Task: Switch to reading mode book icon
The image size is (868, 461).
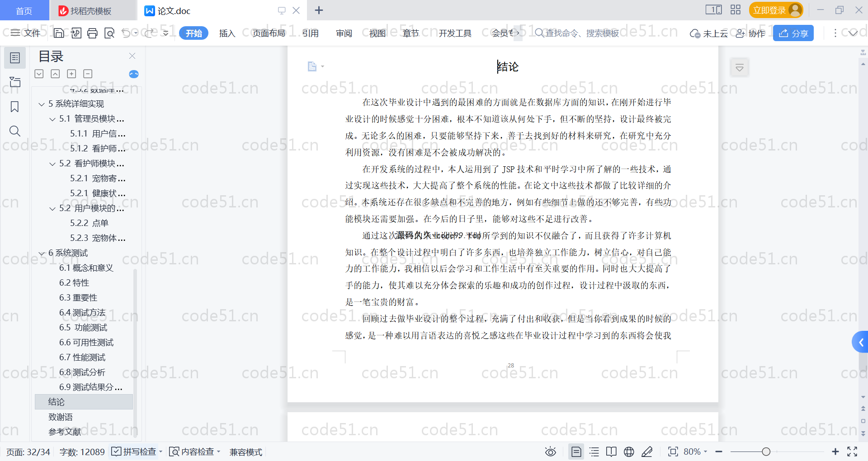Action: point(611,452)
